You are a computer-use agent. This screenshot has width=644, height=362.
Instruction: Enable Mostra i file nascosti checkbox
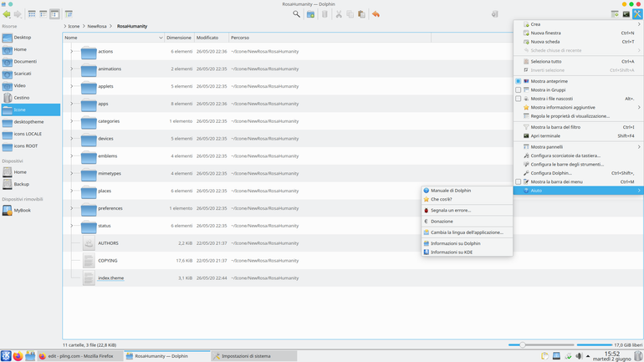(x=519, y=99)
